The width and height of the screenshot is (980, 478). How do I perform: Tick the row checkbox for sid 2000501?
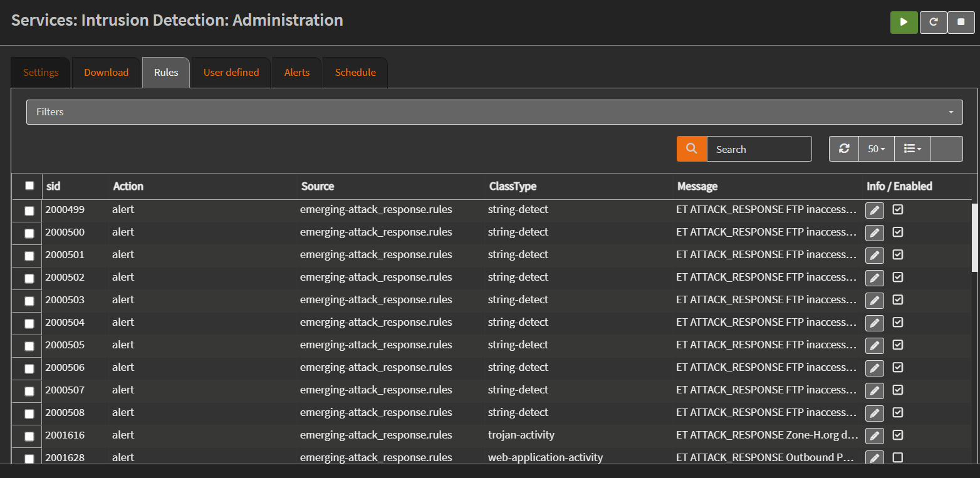29,256
